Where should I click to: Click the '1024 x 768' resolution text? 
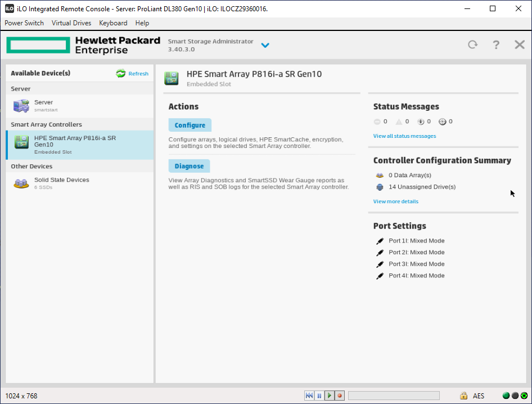pos(21,396)
